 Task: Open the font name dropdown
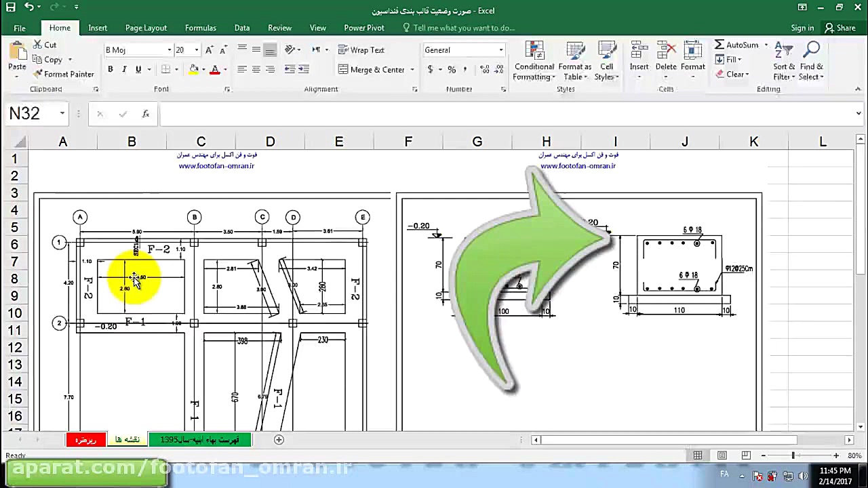(x=169, y=50)
